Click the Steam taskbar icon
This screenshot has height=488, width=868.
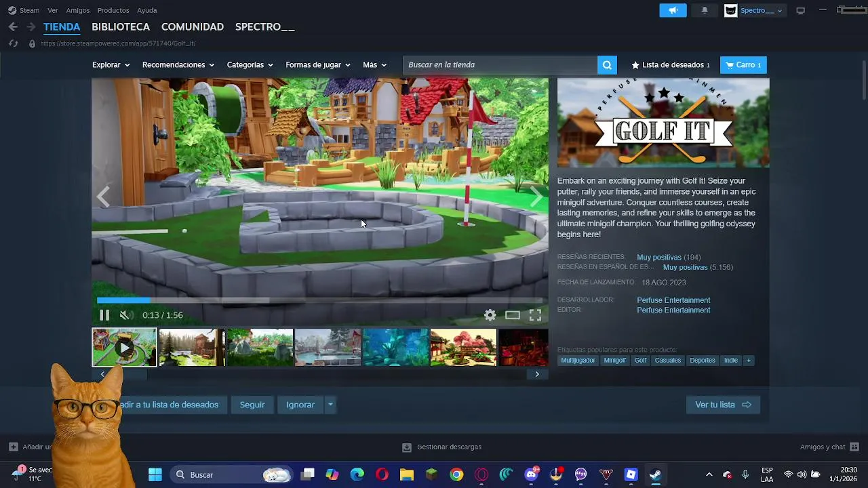pos(655,475)
